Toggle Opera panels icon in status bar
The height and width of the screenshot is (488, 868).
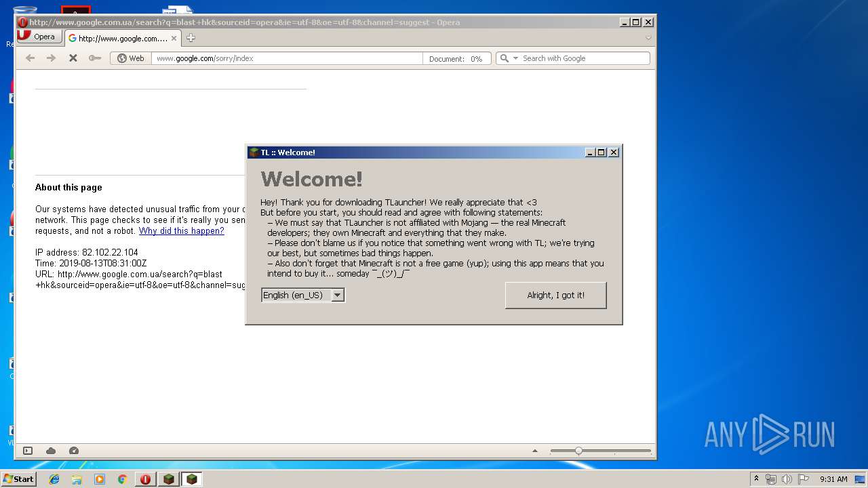coord(28,451)
